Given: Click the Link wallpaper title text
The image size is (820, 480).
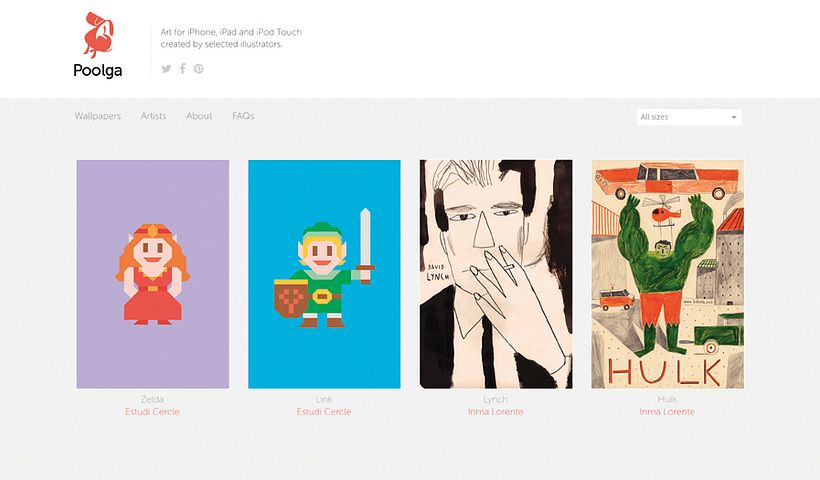Looking at the screenshot, I should pyautogui.click(x=324, y=400).
